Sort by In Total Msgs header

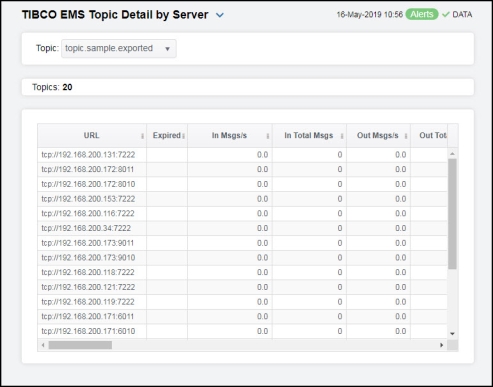[309, 135]
